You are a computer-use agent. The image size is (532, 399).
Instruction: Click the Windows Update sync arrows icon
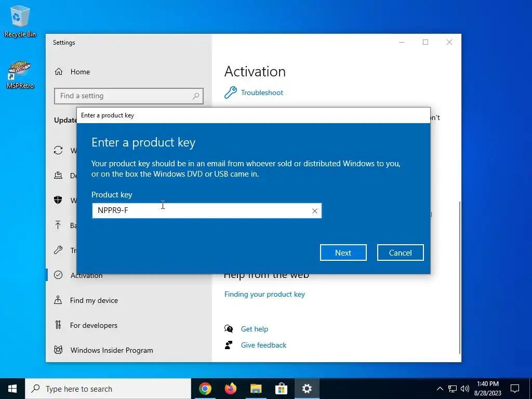click(x=58, y=150)
